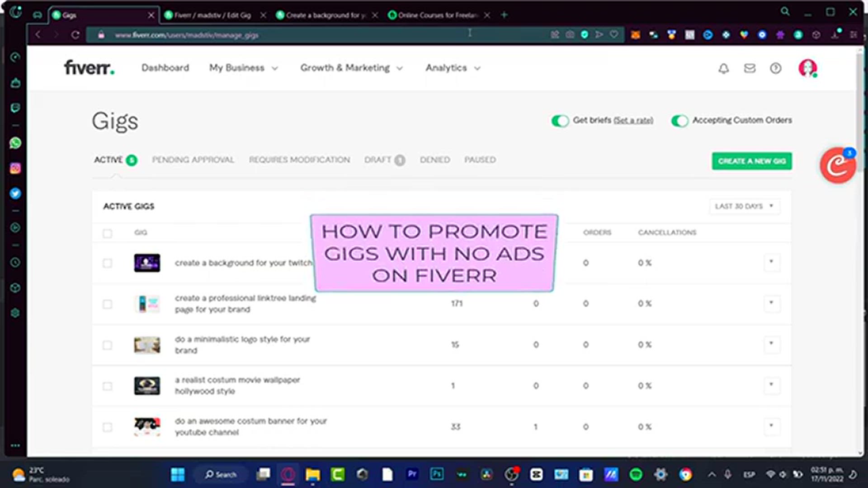This screenshot has width=868, height=488.
Task: Open the Fiverr help question-mark icon
Action: [x=776, y=68]
